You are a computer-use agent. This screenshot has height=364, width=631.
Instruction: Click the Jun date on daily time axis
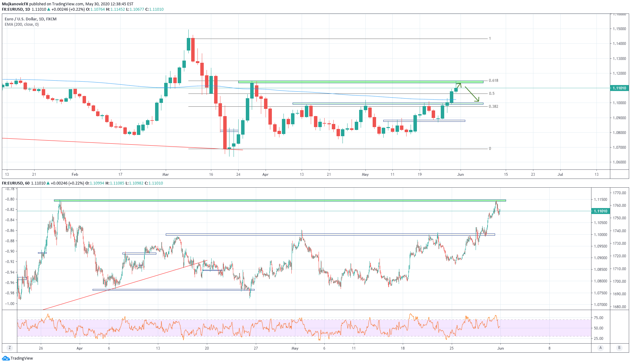tap(460, 174)
